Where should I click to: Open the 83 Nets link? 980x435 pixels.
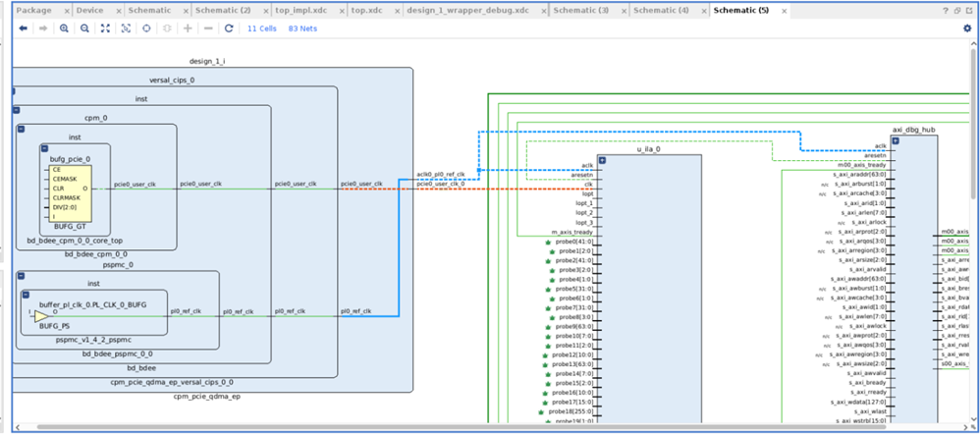302,28
